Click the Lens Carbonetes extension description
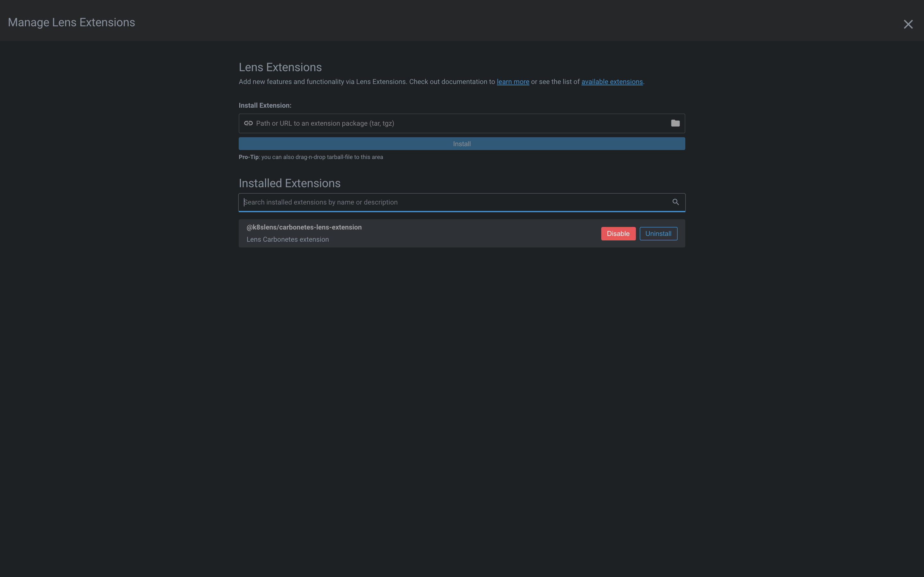Image resolution: width=924 pixels, height=577 pixels. 287,239
